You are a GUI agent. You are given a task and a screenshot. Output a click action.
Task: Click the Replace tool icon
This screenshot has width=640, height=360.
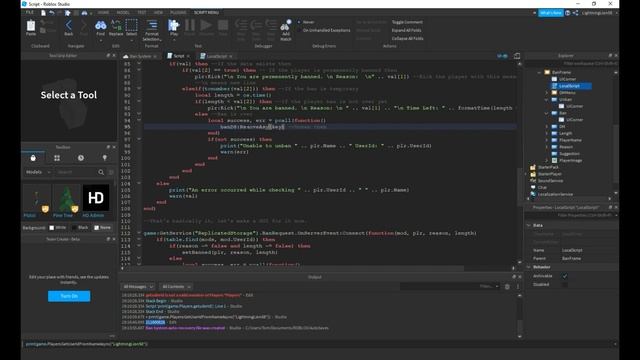116,26
